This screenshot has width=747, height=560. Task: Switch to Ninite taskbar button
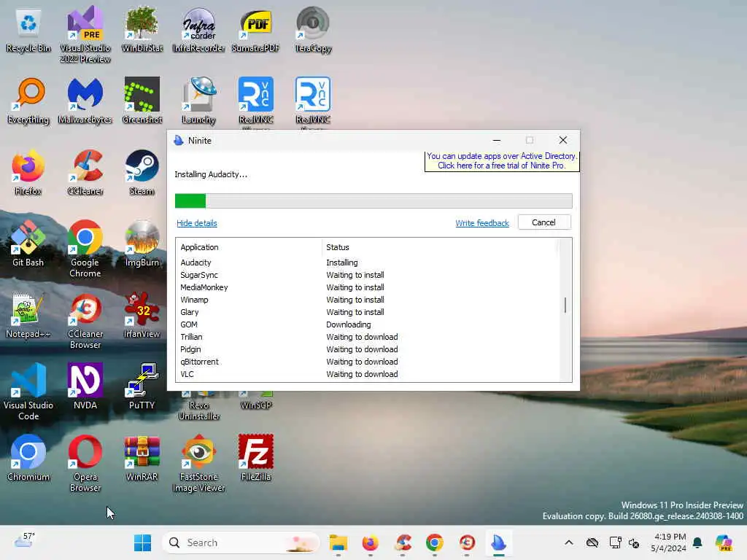499,542
